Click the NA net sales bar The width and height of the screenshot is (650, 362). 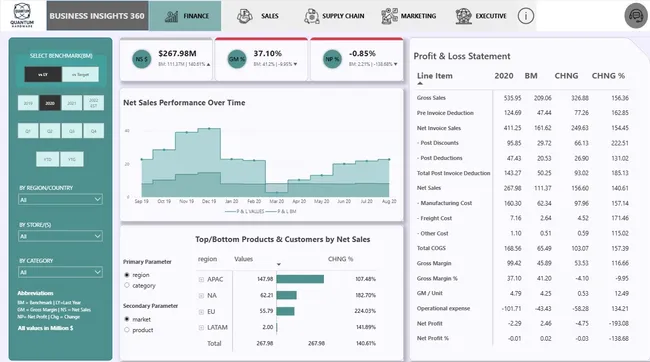286,295
